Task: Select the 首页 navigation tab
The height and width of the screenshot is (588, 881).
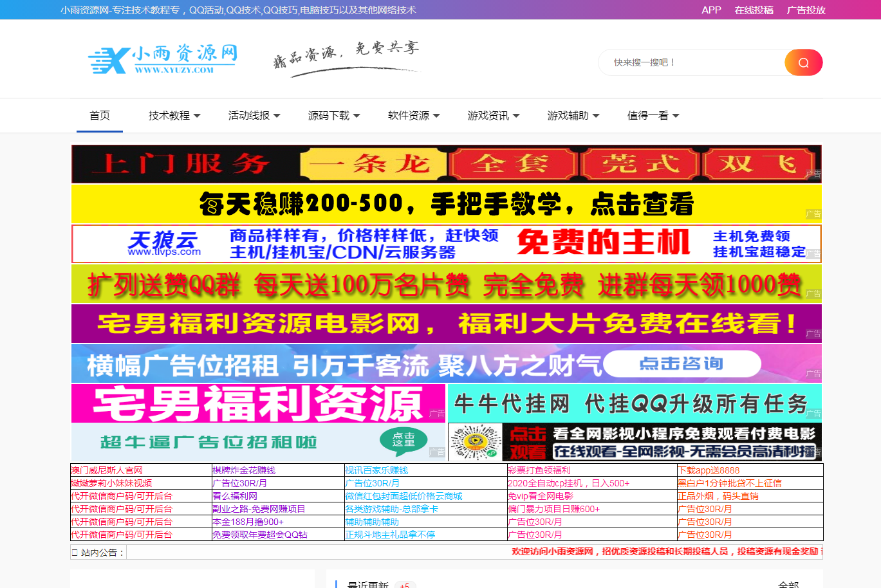Action: 100,116
